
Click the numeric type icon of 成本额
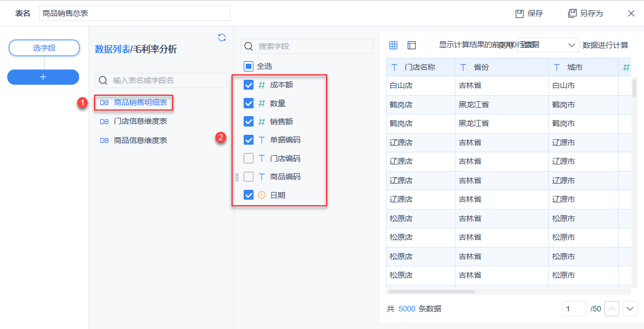(x=262, y=85)
